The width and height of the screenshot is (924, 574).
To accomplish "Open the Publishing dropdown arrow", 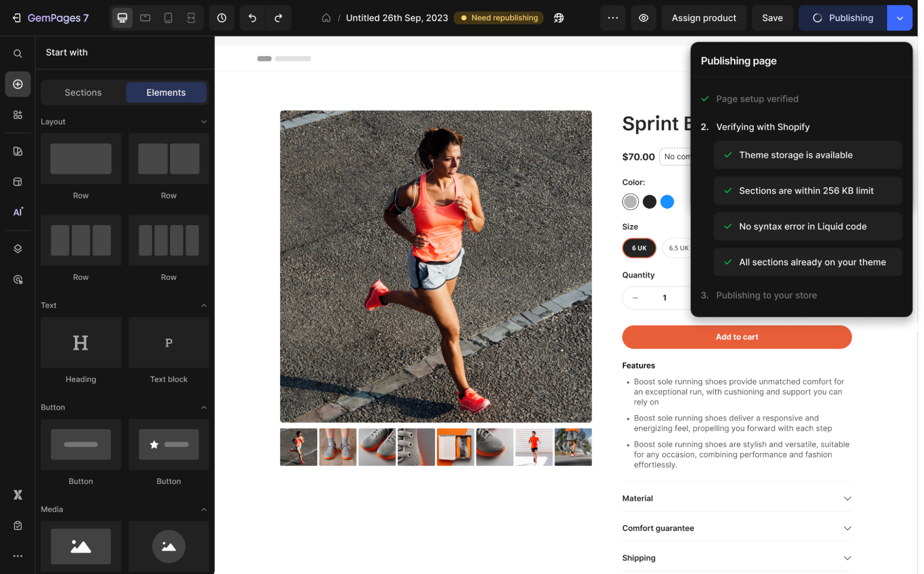I will pos(900,18).
